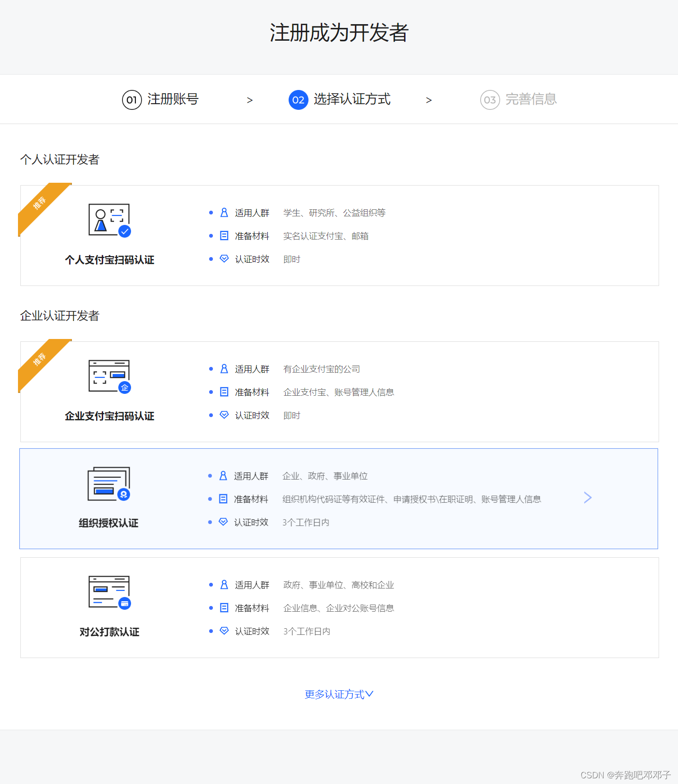Go to step 注册账号
The image size is (678, 784).
[173, 99]
